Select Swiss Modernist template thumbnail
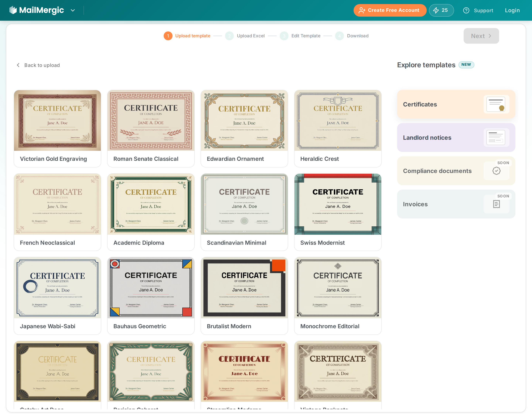Screen dimensions: 532x414 (338, 204)
